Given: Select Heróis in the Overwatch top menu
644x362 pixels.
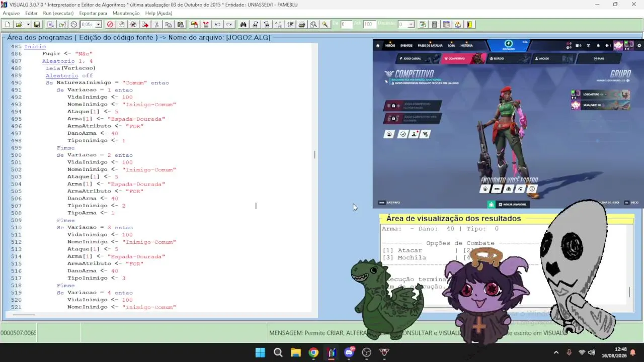Looking at the screenshot, I should 390,45.
